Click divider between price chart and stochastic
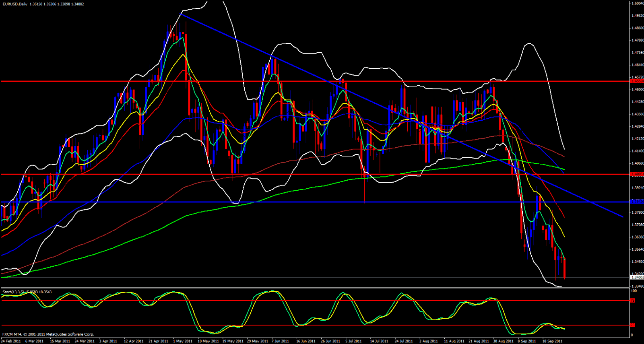Screen dimensions: 644x344 (314, 288)
